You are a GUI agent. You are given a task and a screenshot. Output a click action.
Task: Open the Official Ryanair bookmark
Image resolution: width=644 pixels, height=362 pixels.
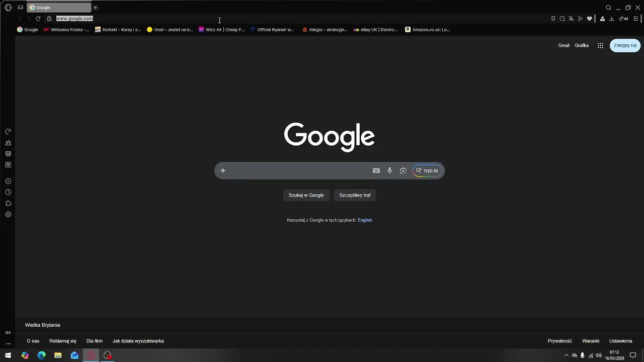272,30
